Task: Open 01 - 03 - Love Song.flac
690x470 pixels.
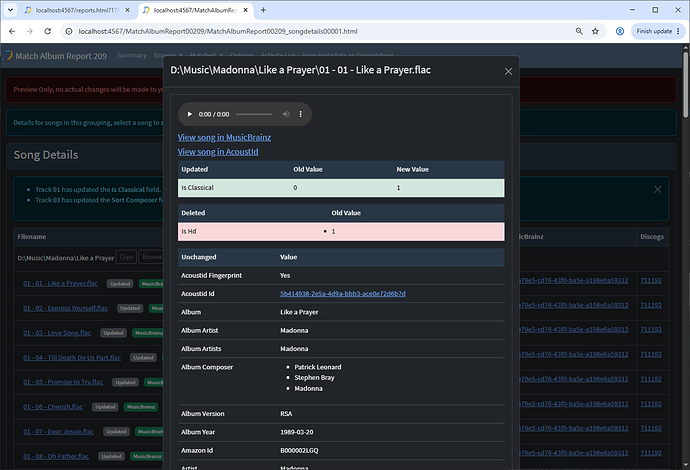Action: [57, 333]
